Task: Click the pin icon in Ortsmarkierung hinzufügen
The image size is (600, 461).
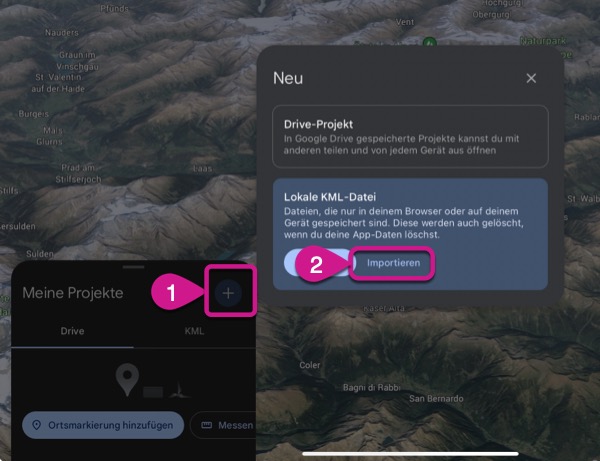Action: click(x=36, y=425)
